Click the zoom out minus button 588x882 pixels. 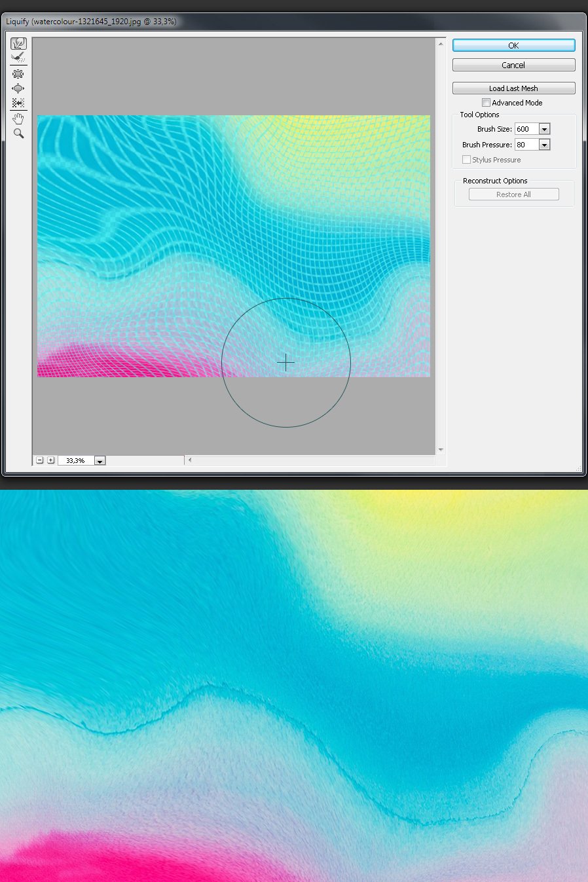40,460
